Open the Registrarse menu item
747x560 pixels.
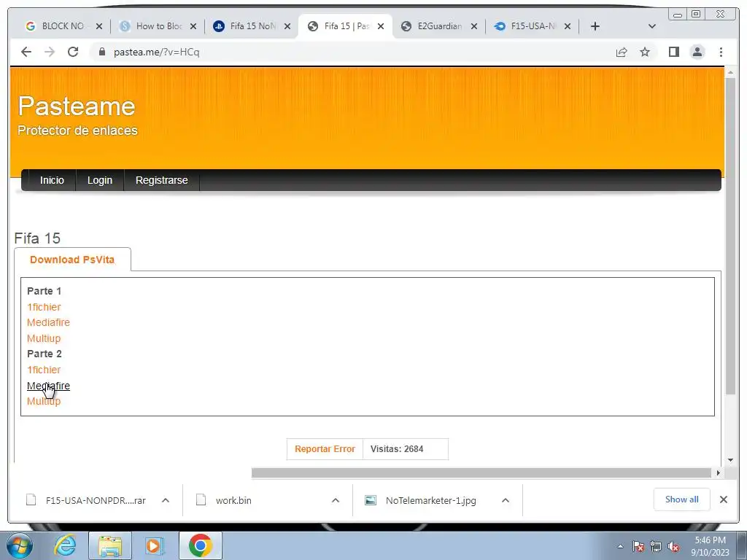pos(161,180)
